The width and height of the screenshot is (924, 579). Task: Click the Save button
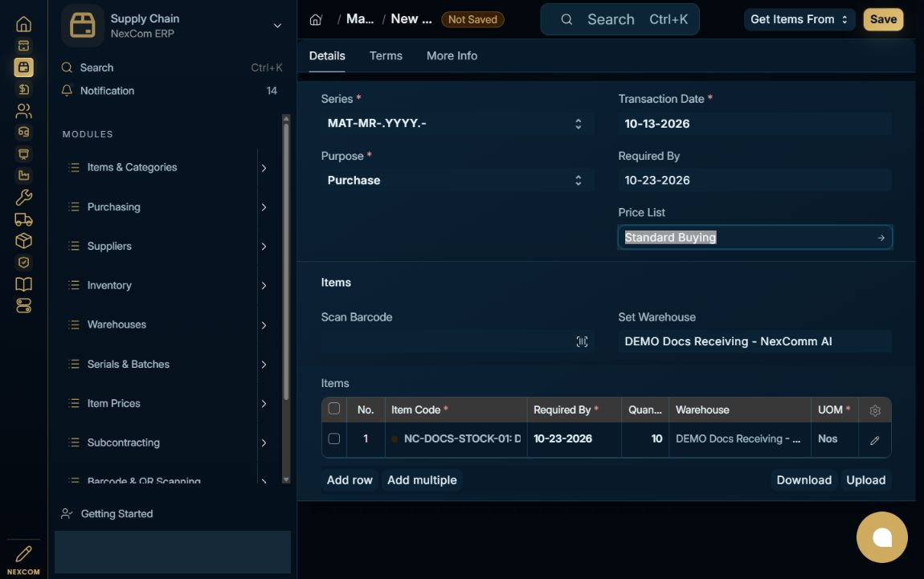(883, 19)
